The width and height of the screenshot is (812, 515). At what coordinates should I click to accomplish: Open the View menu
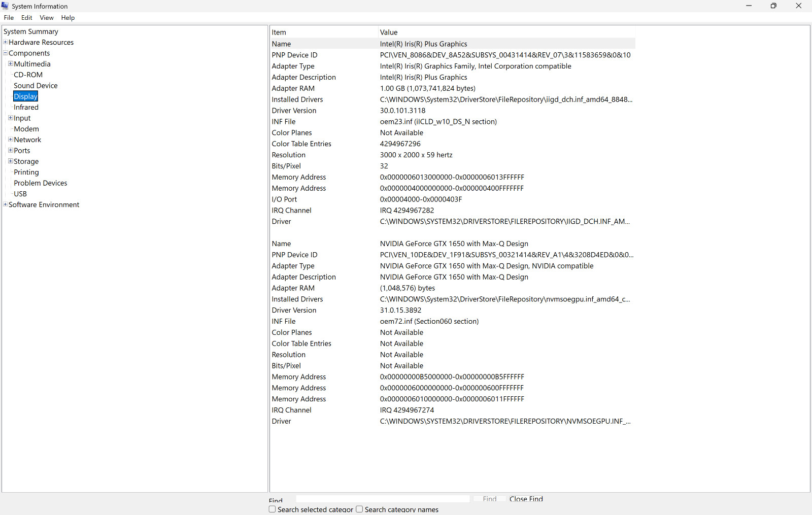point(47,18)
